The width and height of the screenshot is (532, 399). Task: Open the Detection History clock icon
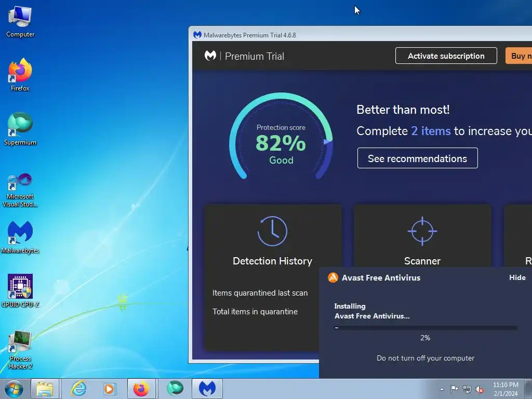coord(272,231)
